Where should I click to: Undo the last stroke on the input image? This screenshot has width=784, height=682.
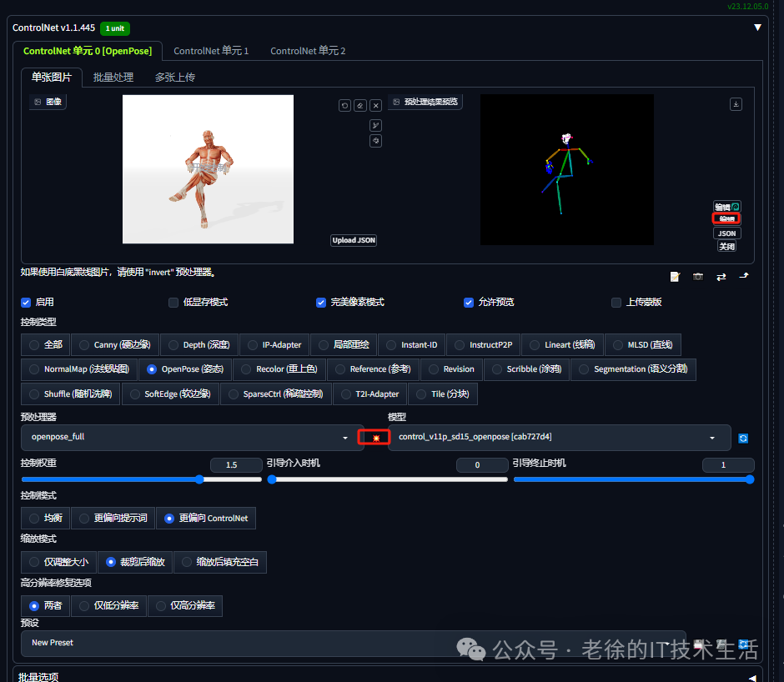pyautogui.click(x=344, y=106)
